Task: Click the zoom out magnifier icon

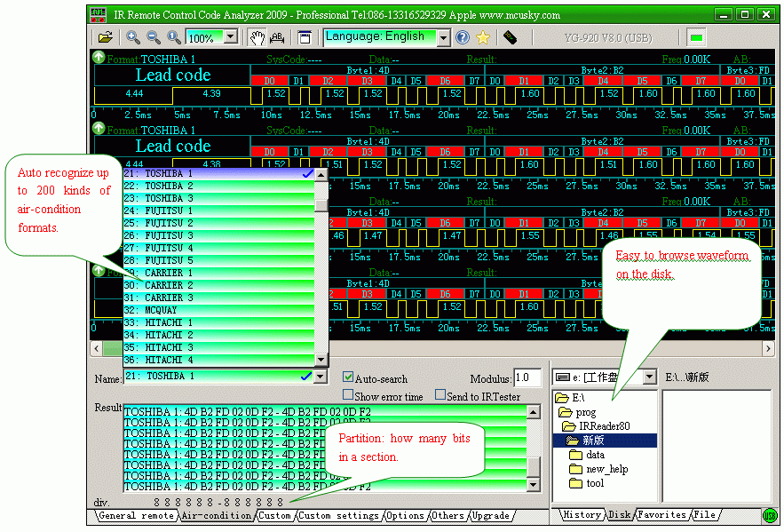Action: (153, 37)
